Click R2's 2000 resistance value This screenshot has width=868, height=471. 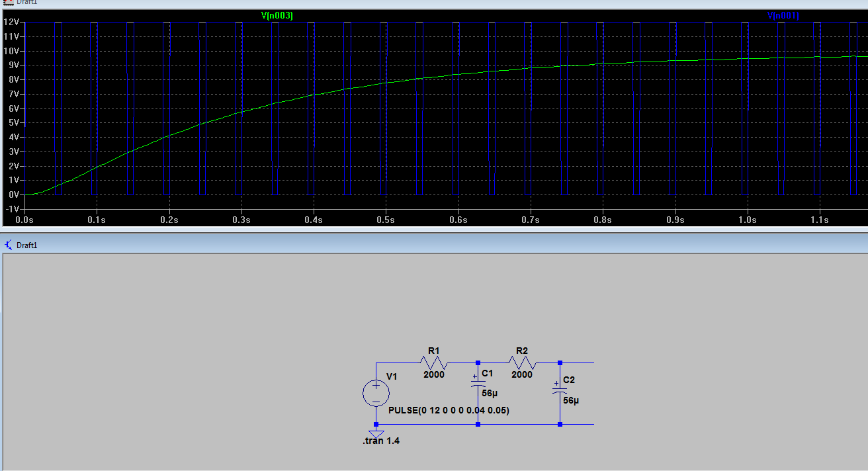[522, 374]
